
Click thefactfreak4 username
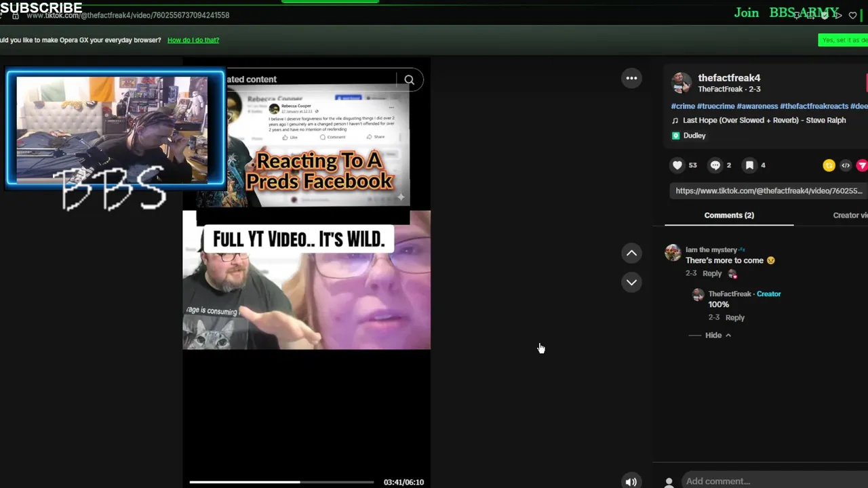[x=729, y=78]
